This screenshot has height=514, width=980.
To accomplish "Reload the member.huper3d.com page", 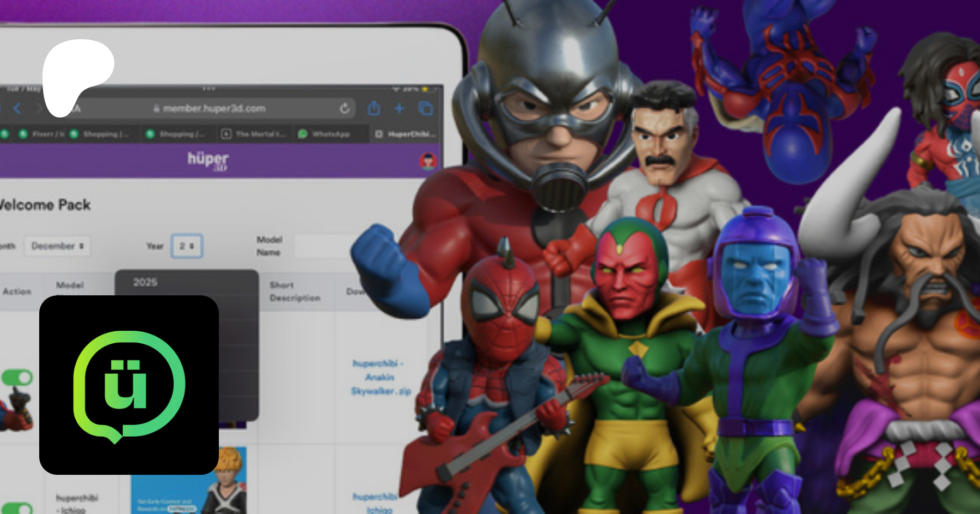I will 344,109.
